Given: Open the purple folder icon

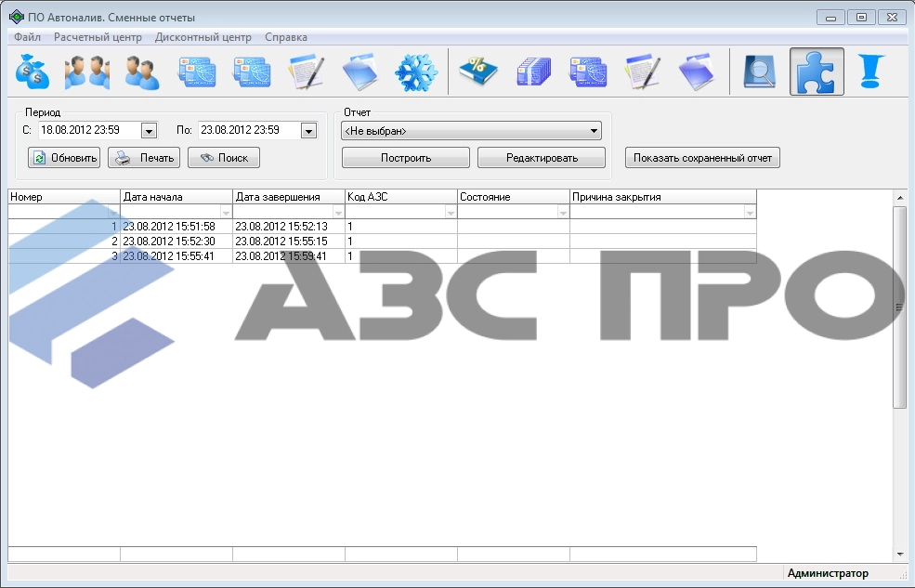Looking at the screenshot, I should coord(697,72).
